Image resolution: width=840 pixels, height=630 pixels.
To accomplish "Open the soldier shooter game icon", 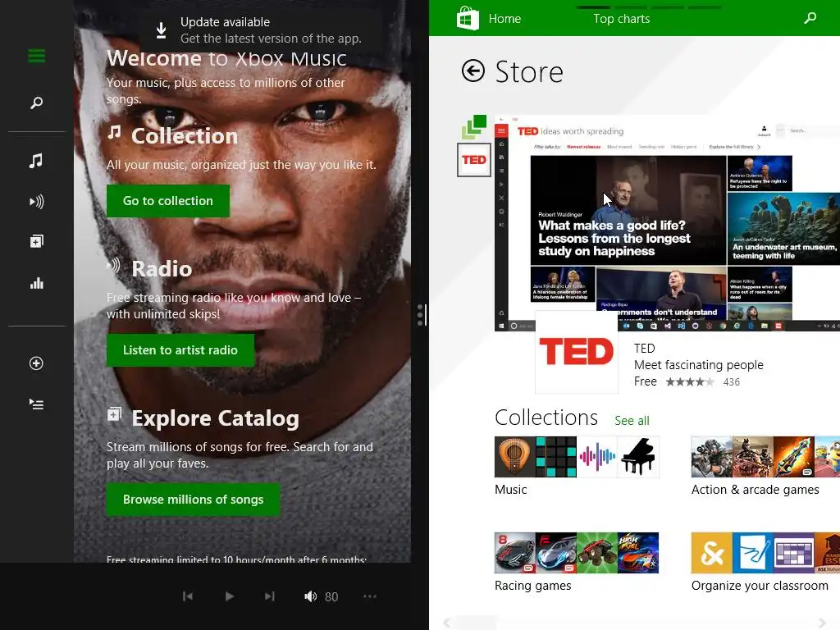I will point(711,457).
